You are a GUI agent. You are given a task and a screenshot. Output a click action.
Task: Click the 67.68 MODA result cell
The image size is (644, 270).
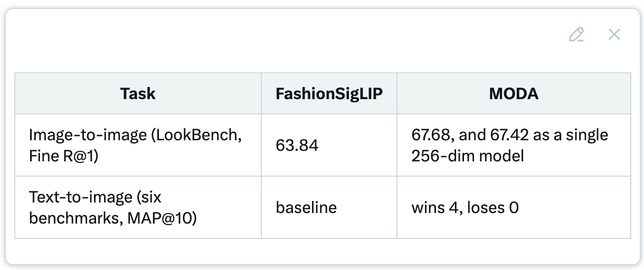(514, 145)
